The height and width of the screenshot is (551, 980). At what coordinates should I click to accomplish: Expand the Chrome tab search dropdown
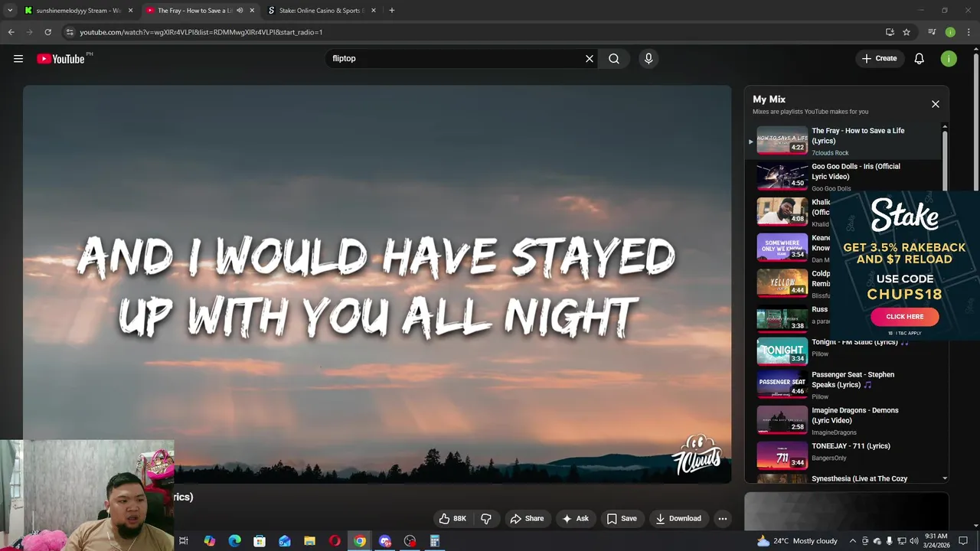pyautogui.click(x=10, y=11)
